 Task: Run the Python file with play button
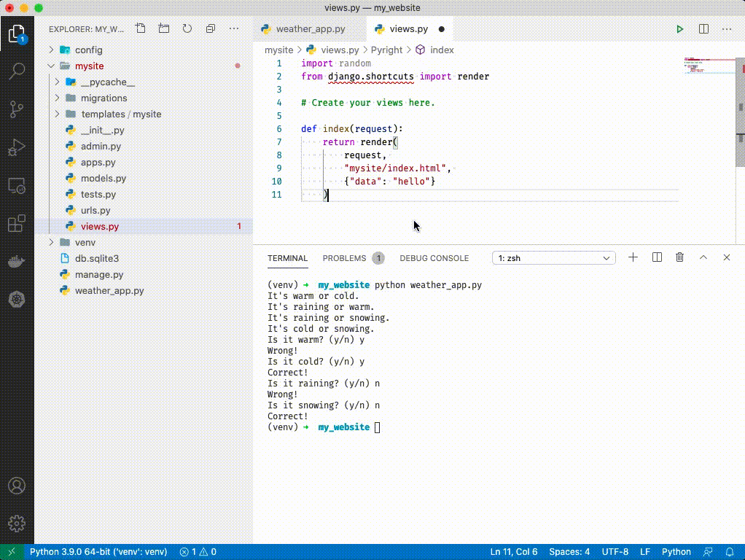pos(679,29)
